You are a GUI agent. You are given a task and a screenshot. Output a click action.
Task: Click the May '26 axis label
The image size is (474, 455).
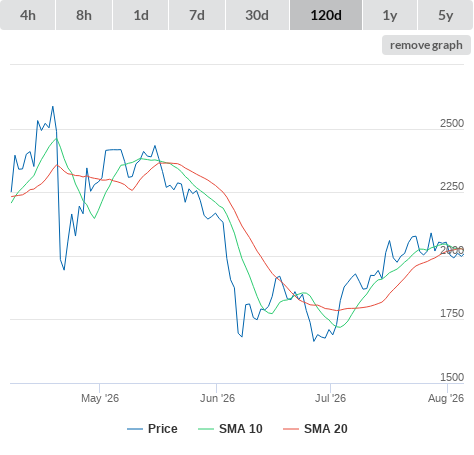[100, 398]
